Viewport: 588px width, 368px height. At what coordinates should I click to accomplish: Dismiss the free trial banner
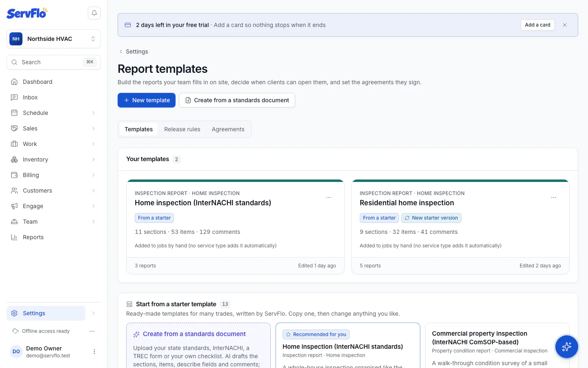click(x=565, y=25)
